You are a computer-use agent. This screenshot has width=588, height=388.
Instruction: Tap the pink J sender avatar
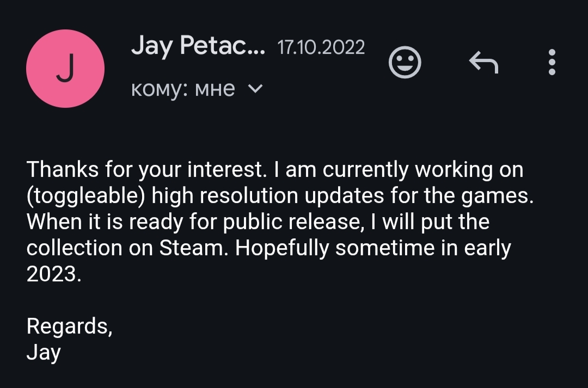pos(65,69)
